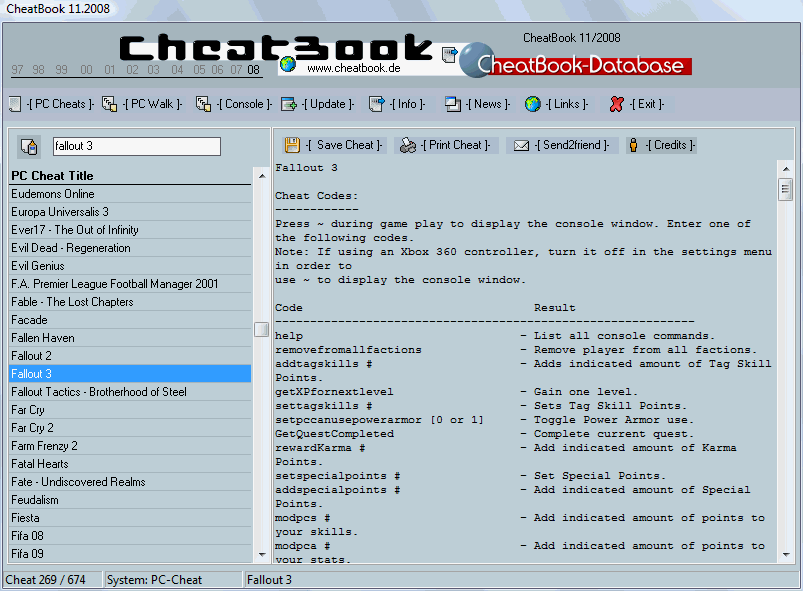Select Facade entry

(130, 320)
